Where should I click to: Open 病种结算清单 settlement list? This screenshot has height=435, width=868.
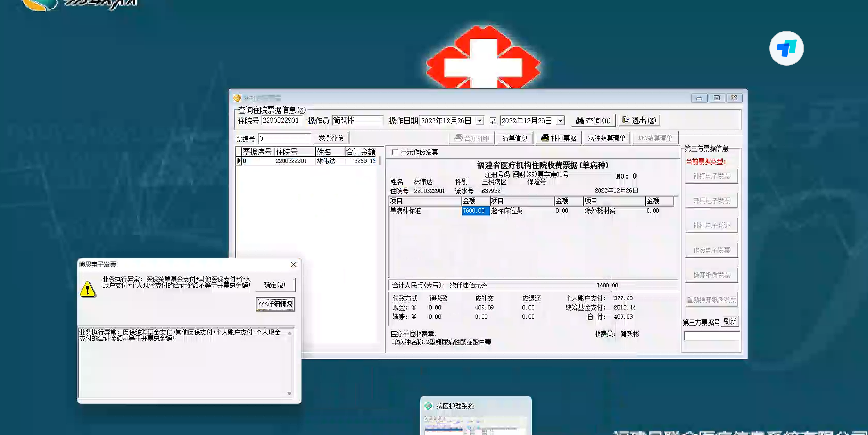coord(606,138)
